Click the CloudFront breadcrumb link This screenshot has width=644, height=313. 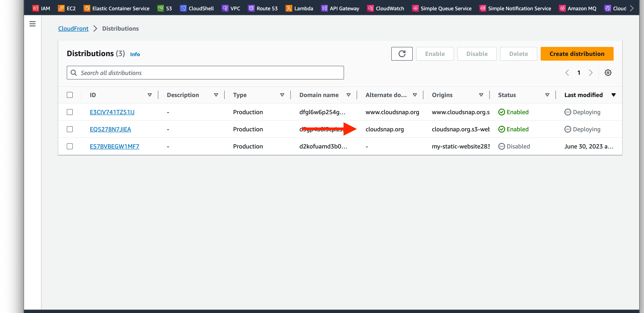click(x=73, y=28)
